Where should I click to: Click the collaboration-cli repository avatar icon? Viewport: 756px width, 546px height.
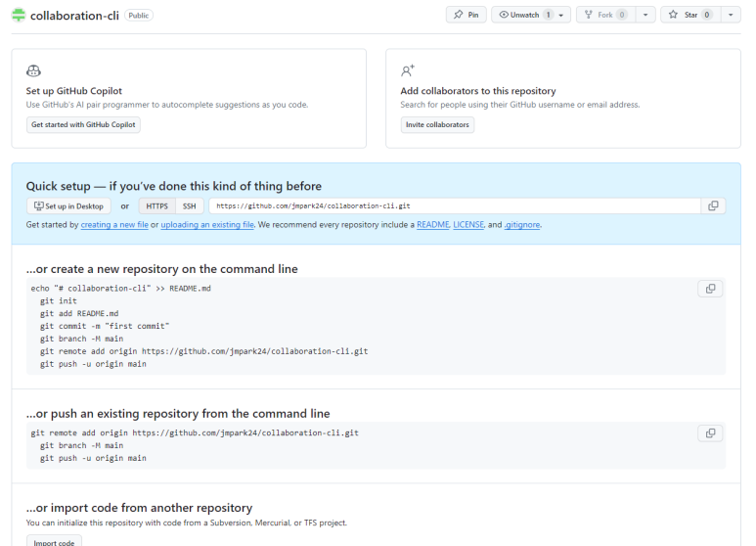point(19,16)
